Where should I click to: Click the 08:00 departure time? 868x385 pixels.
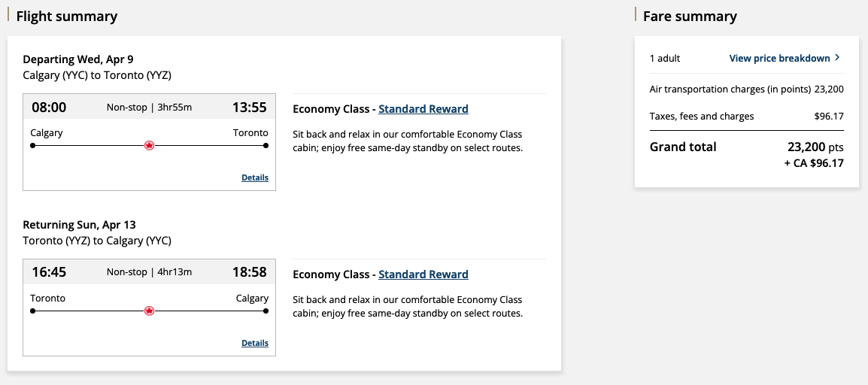click(49, 108)
